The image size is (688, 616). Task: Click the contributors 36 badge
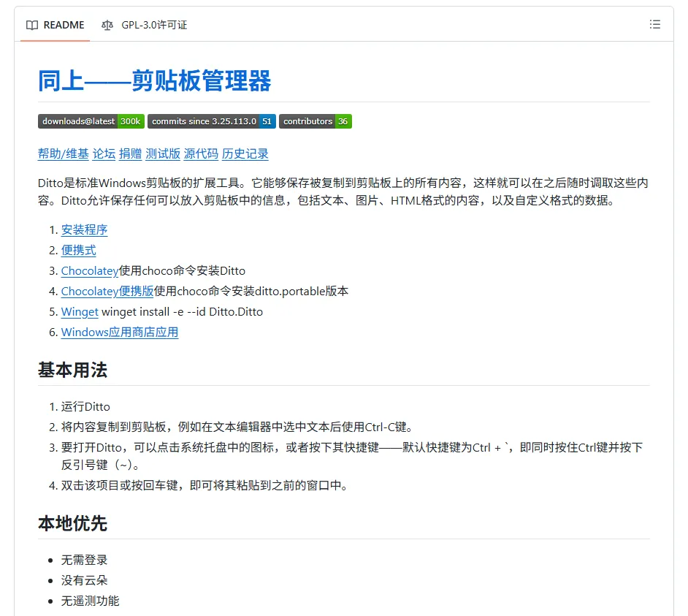pyautogui.click(x=316, y=121)
